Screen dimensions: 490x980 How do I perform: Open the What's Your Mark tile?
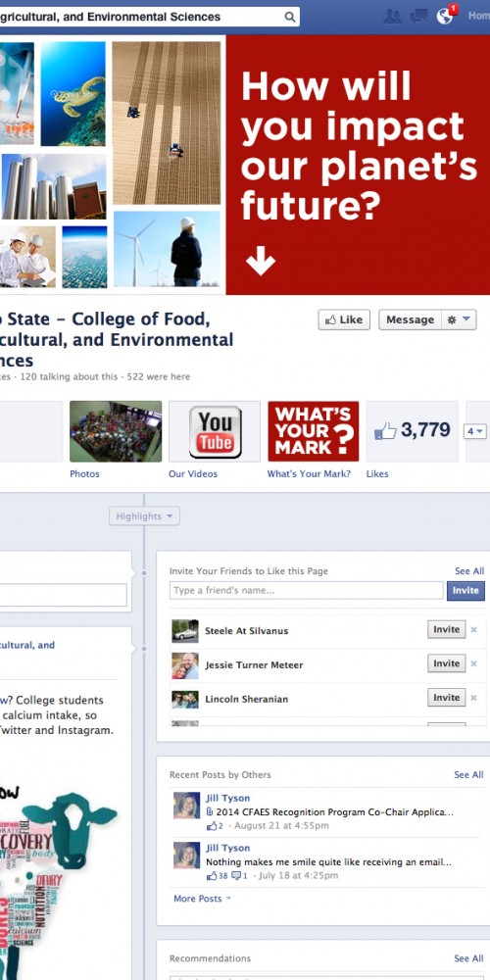click(314, 431)
